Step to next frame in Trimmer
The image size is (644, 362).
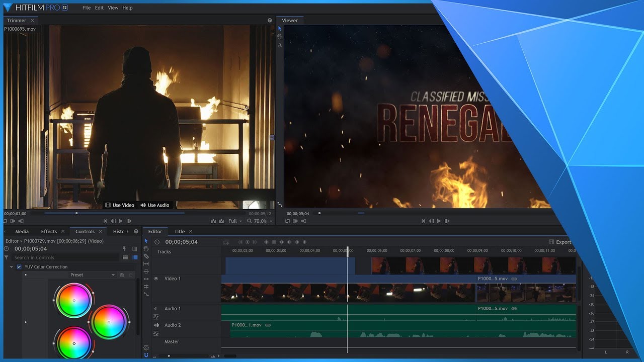(129, 221)
